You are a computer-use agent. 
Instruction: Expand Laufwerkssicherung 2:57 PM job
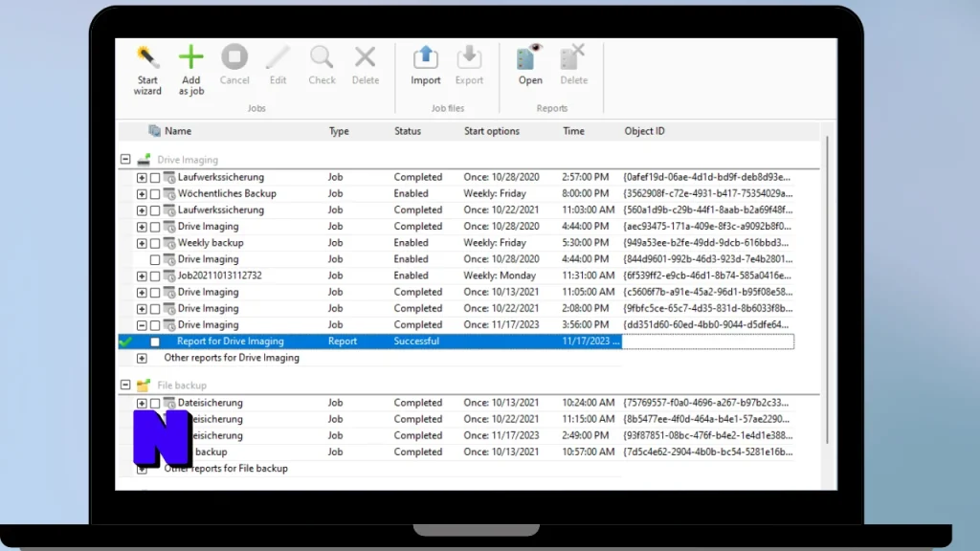point(142,178)
